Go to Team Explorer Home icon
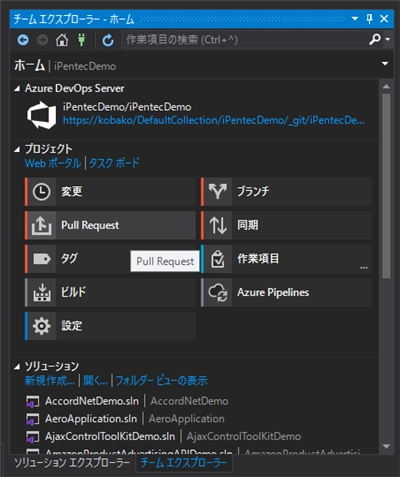This screenshot has width=400, height=477. click(x=62, y=40)
